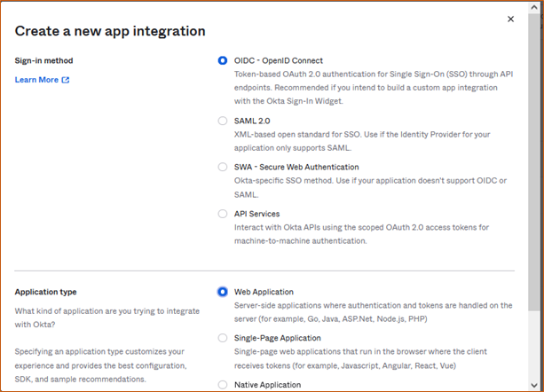Screen dimensions: 544x392
Task: Choose Single-Page Application radio option
Action: point(223,338)
